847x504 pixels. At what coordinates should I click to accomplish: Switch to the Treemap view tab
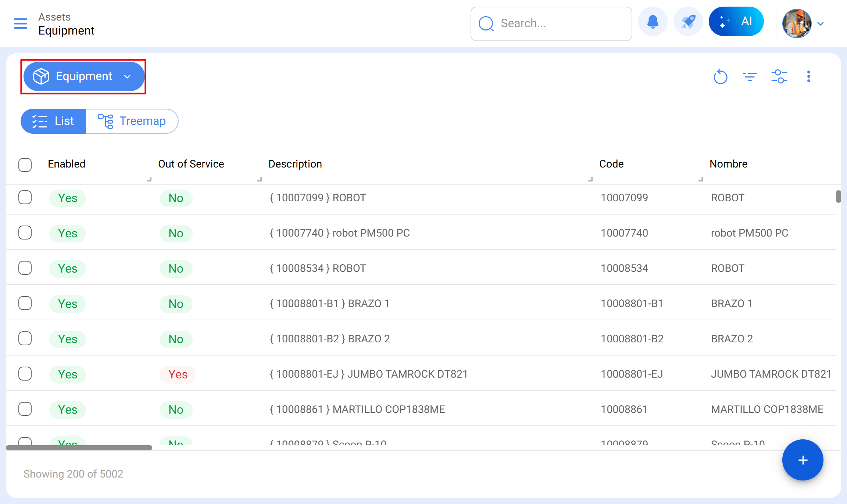[x=132, y=121]
